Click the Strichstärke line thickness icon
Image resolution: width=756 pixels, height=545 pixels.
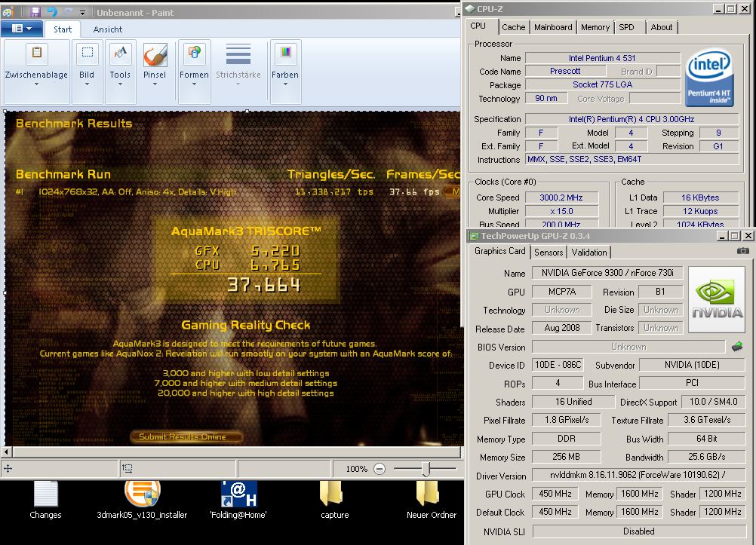point(238,54)
